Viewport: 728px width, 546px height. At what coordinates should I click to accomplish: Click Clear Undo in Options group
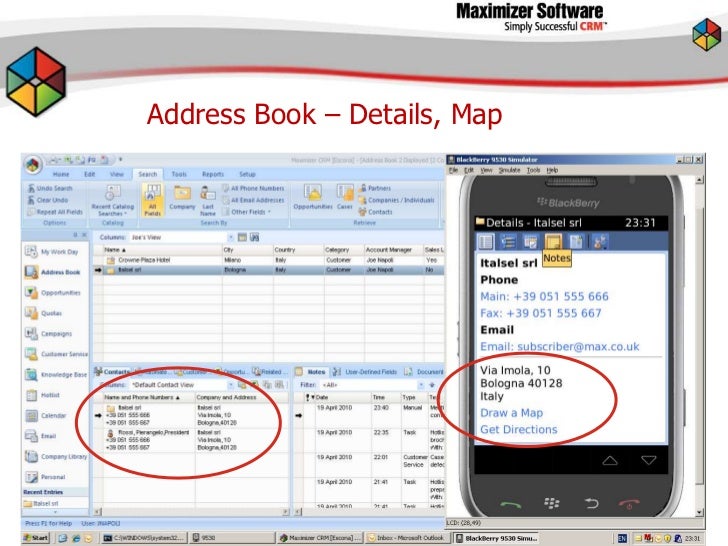pos(47,200)
